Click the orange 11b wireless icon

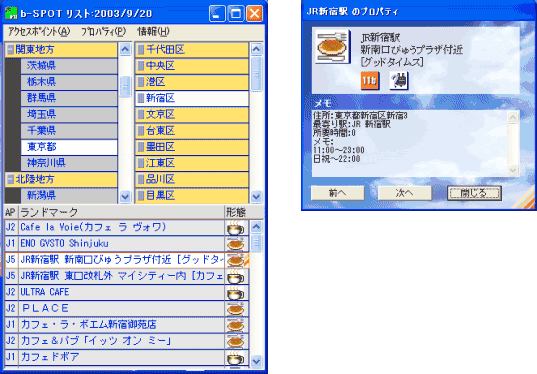(x=370, y=81)
